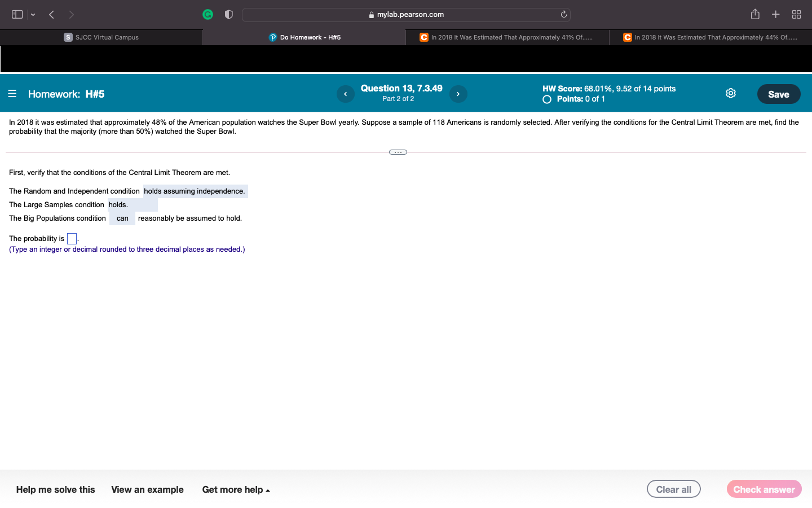
Task: Click View an example
Action: (x=147, y=490)
